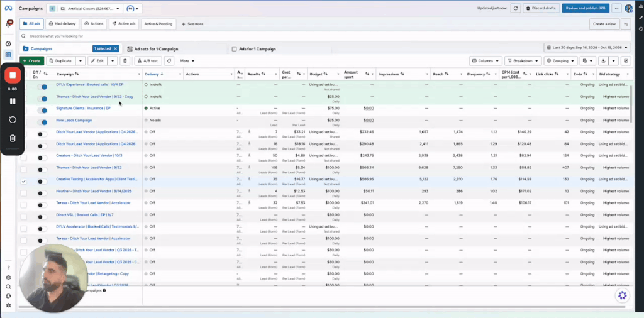Refresh the campaign data
The image size is (644, 318).
[516, 8]
